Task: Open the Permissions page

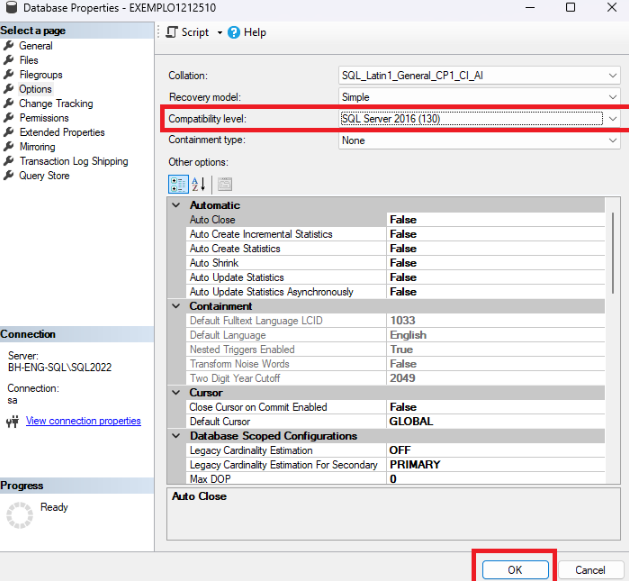Action: [x=44, y=118]
